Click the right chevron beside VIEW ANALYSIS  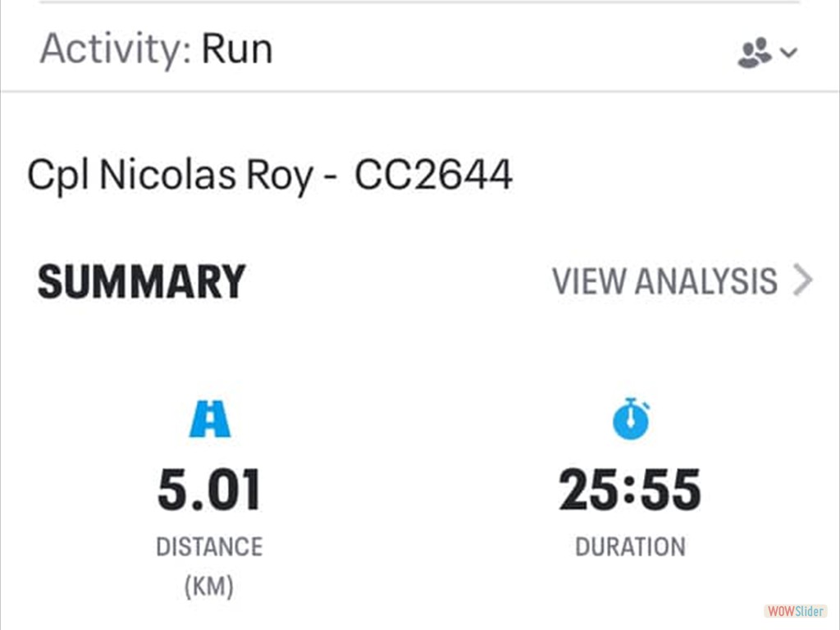click(803, 280)
